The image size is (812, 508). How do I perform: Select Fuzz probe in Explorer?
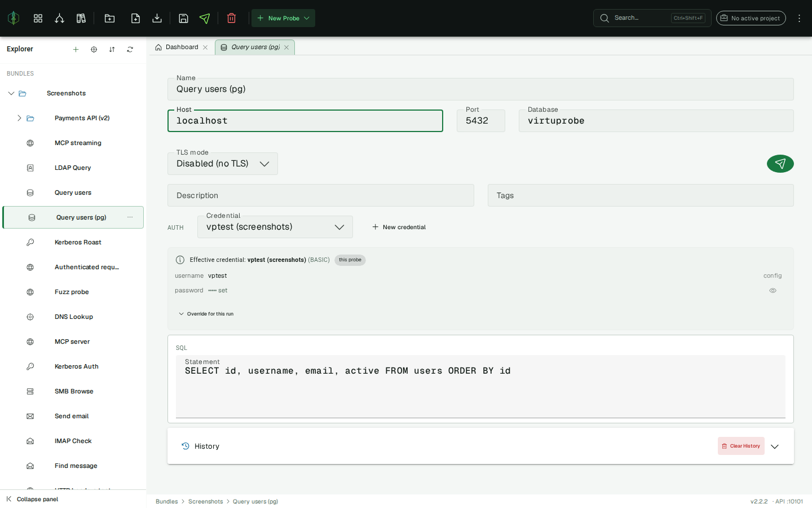pyautogui.click(x=73, y=292)
